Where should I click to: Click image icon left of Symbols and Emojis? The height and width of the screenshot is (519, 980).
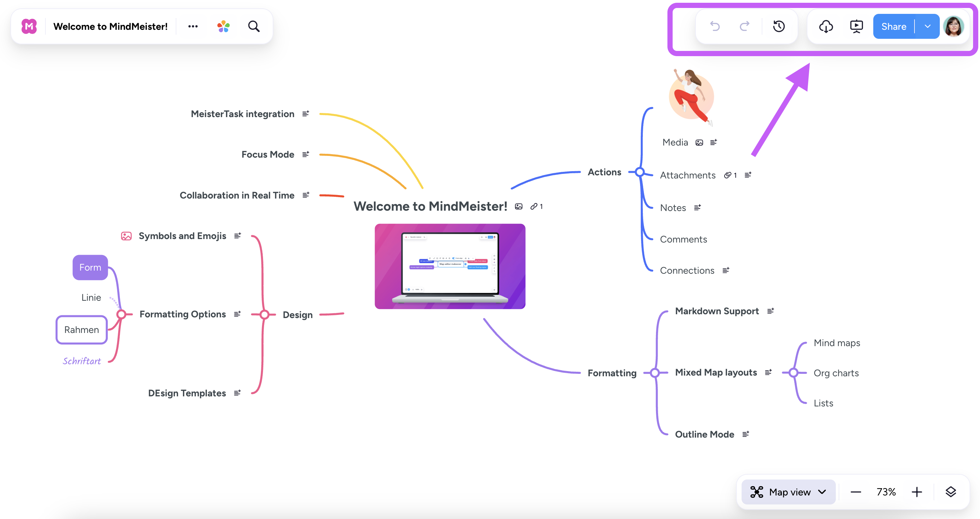coord(126,236)
